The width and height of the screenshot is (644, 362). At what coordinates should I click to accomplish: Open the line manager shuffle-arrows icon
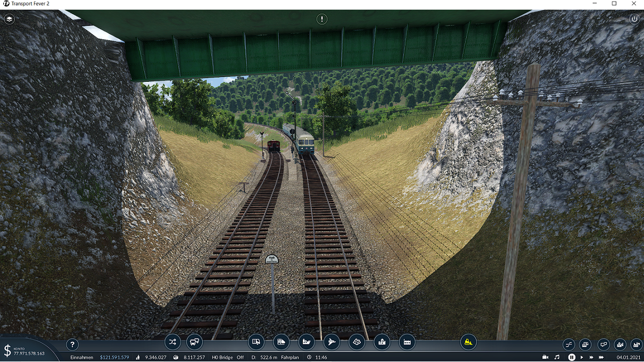[x=172, y=342]
